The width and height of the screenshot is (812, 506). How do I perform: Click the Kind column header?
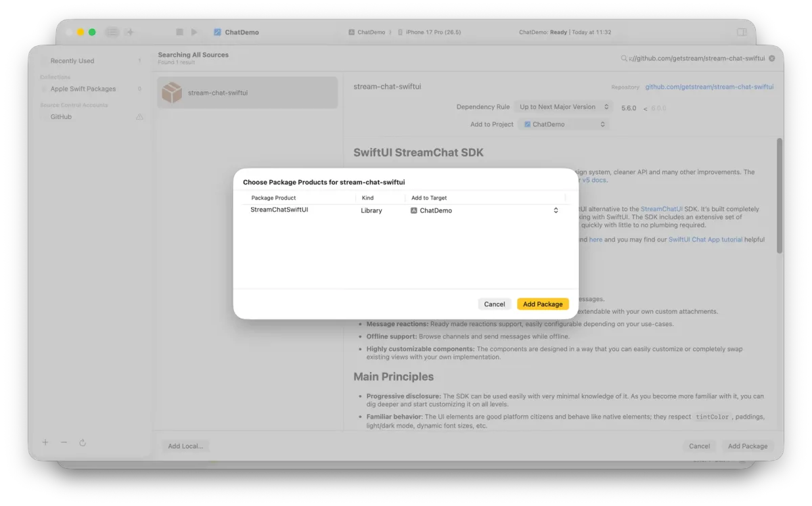[x=367, y=198]
